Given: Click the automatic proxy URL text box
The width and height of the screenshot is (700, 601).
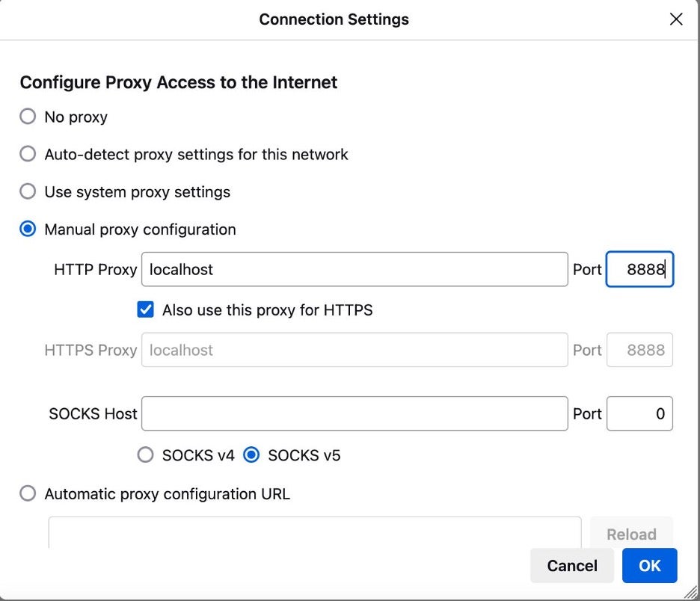Looking at the screenshot, I should pyautogui.click(x=315, y=533).
